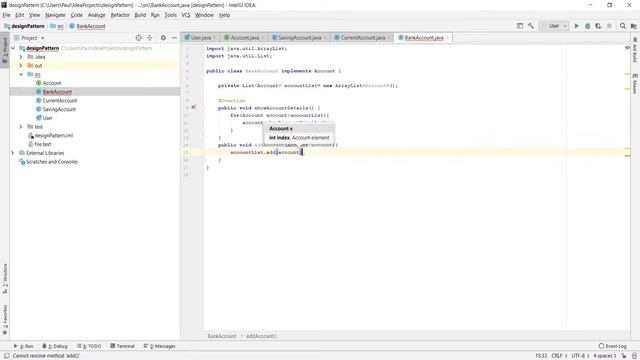Viewport: 640px width, 360px height.
Task: Toggle the Favorites tool window side tab
Action: point(5,319)
